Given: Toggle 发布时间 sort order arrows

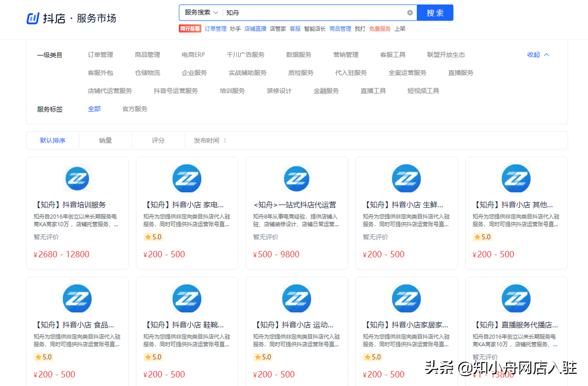Looking at the screenshot, I should pyautogui.click(x=225, y=141).
